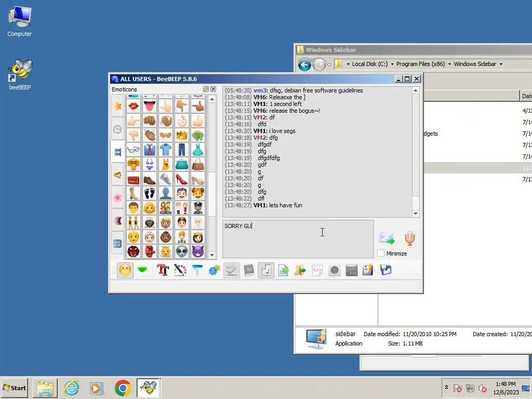Select the blue symbols emoticon tab

point(118,244)
